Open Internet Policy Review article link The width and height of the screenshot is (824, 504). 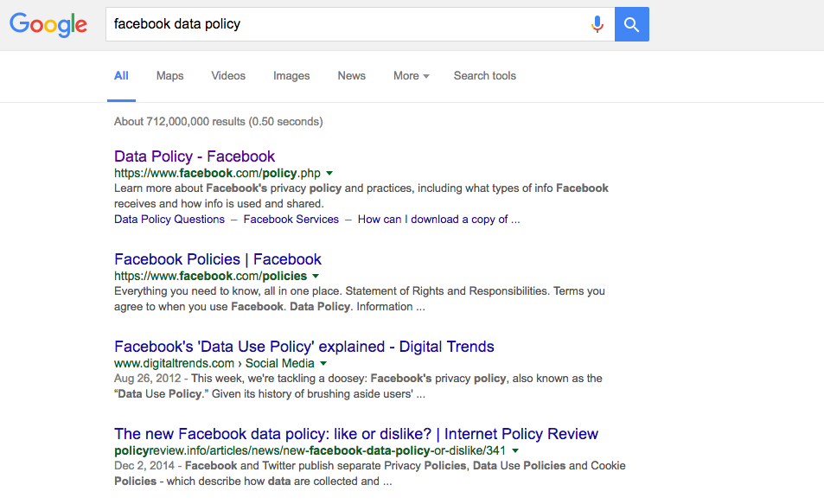355,434
